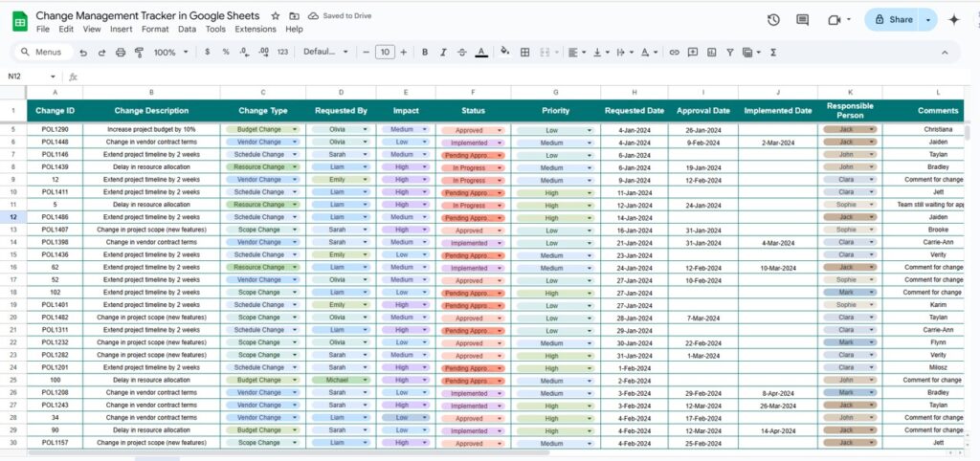Decrease decimal places

[244, 53]
